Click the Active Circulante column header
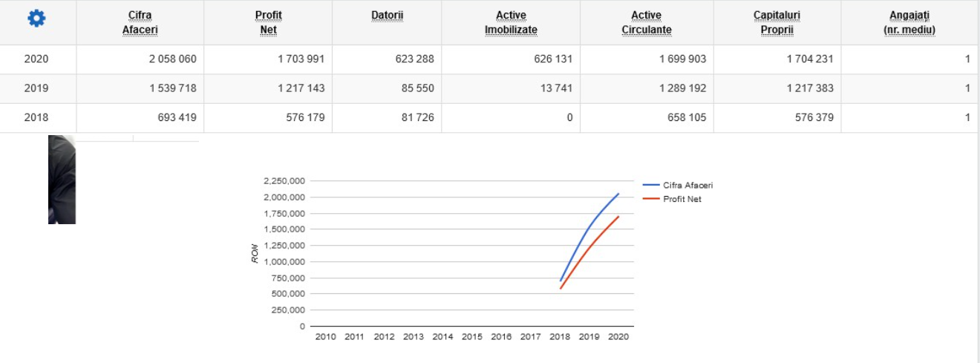Screen dimensions: 980x363 646,22
